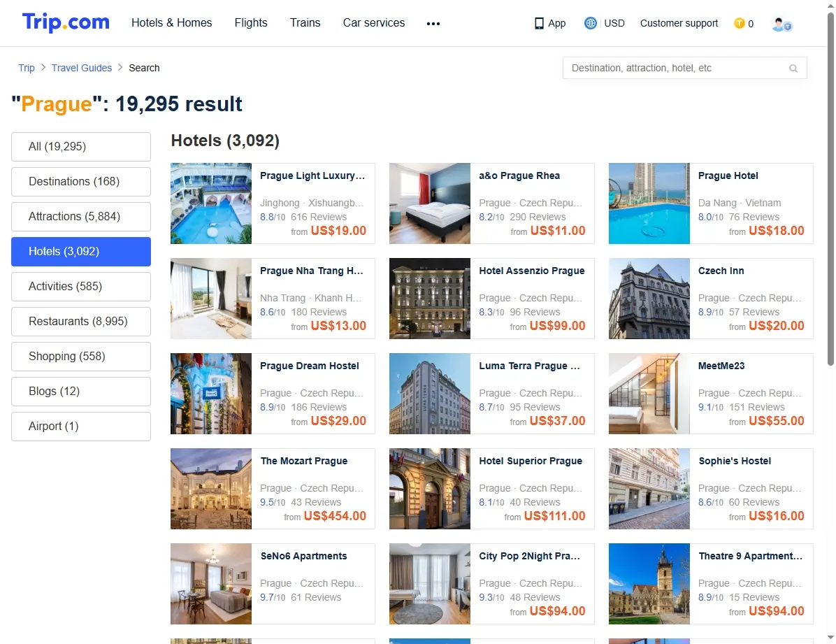Open Customer support
Image resolution: width=836 pixels, height=644 pixels.
click(679, 23)
